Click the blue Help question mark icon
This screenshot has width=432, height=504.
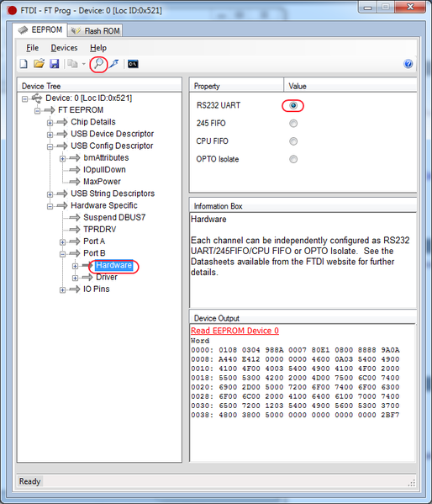point(408,64)
